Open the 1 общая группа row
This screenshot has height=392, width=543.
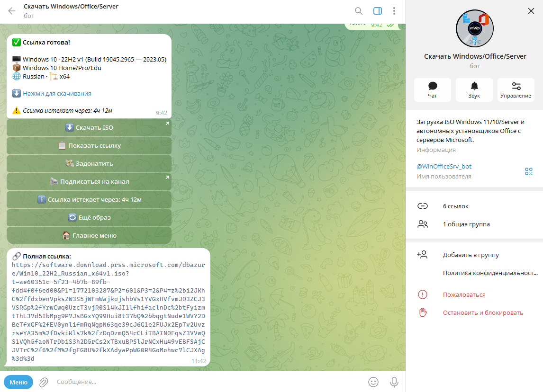tap(474, 224)
